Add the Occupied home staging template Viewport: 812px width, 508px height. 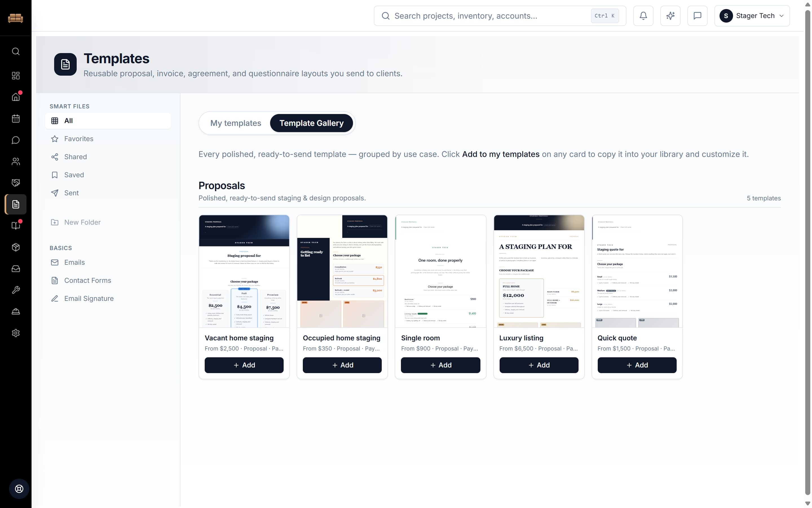coord(342,365)
